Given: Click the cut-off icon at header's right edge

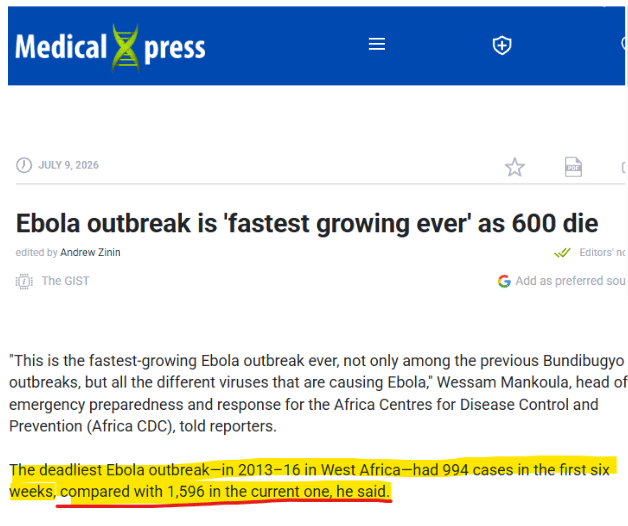Looking at the screenshot, I should tap(624, 43).
